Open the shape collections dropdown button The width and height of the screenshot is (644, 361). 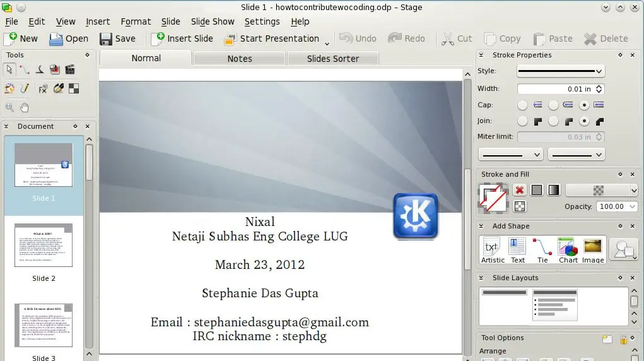[x=624, y=249]
